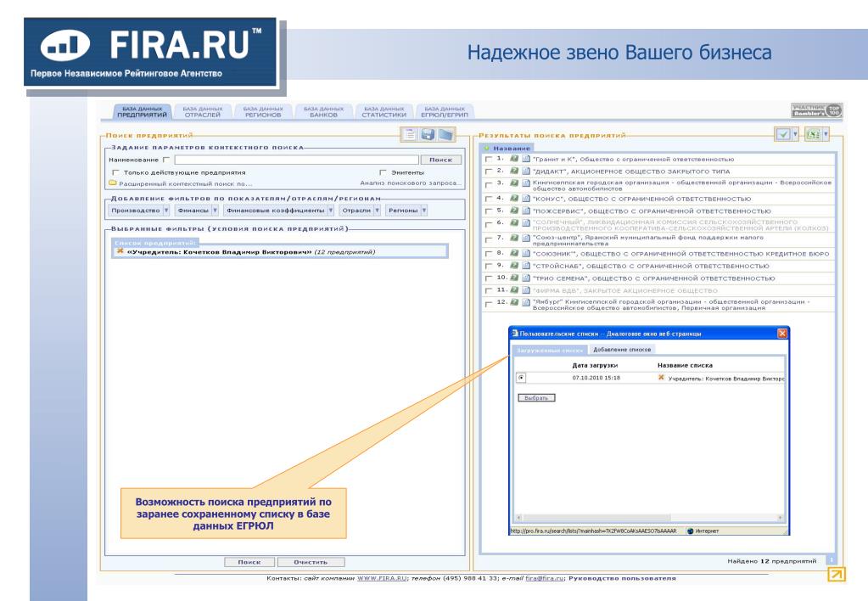Enable Только действующие предприятия checkbox
The height and width of the screenshot is (601, 868).
[115, 172]
